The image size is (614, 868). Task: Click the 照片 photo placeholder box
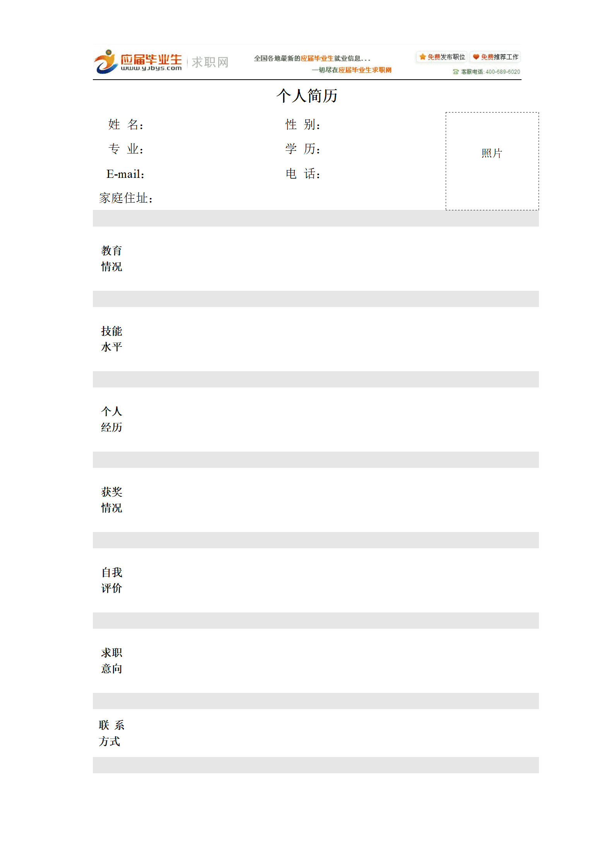pyautogui.click(x=492, y=161)
